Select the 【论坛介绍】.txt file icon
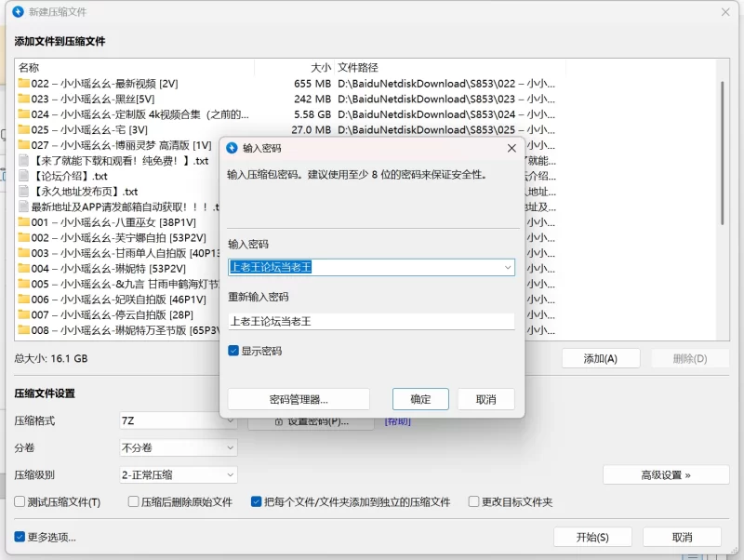The width and height of the screenshot is (744, 560). click(x=24, y=176)
